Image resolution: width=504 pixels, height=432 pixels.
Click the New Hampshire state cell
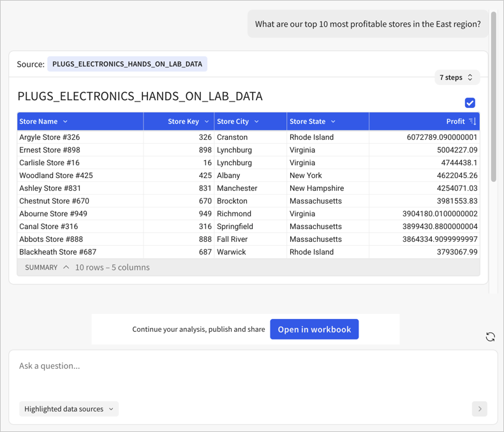coord(328,188)
